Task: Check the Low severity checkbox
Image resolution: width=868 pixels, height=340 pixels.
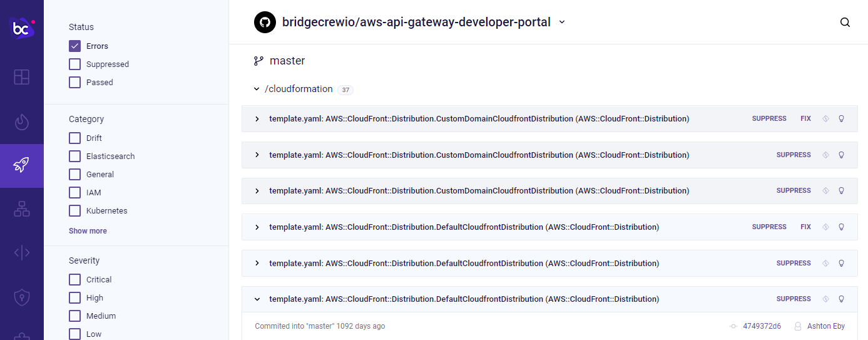Action: [74, 334]
